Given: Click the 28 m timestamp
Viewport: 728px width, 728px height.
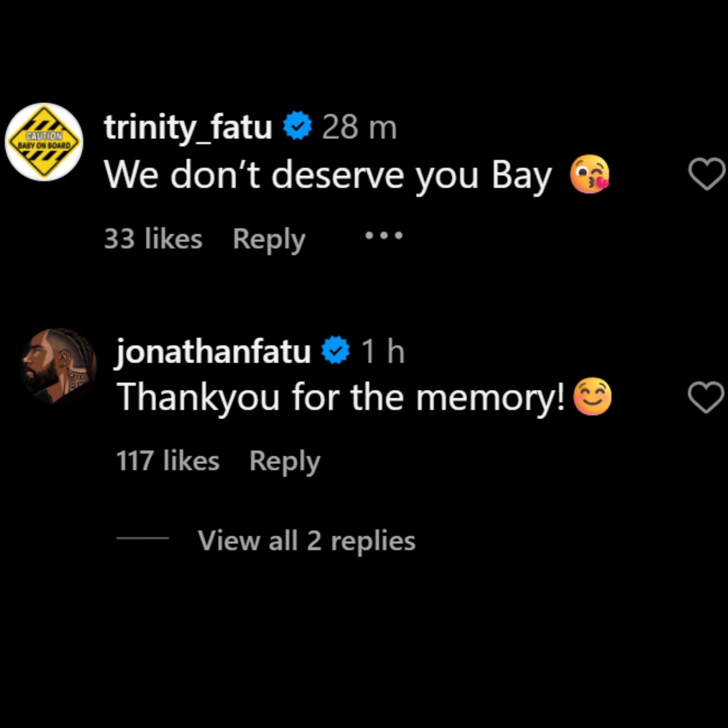Looking at the screenshot, I should point(359,127).
